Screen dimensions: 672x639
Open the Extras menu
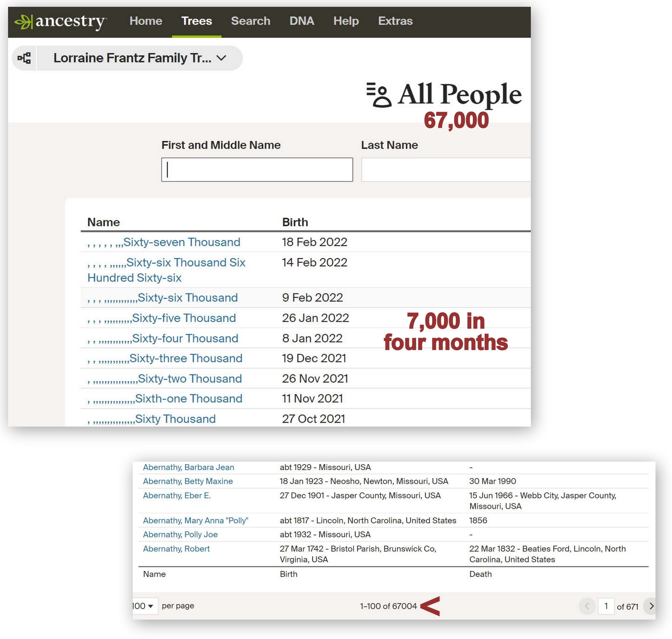coord(395,21)
